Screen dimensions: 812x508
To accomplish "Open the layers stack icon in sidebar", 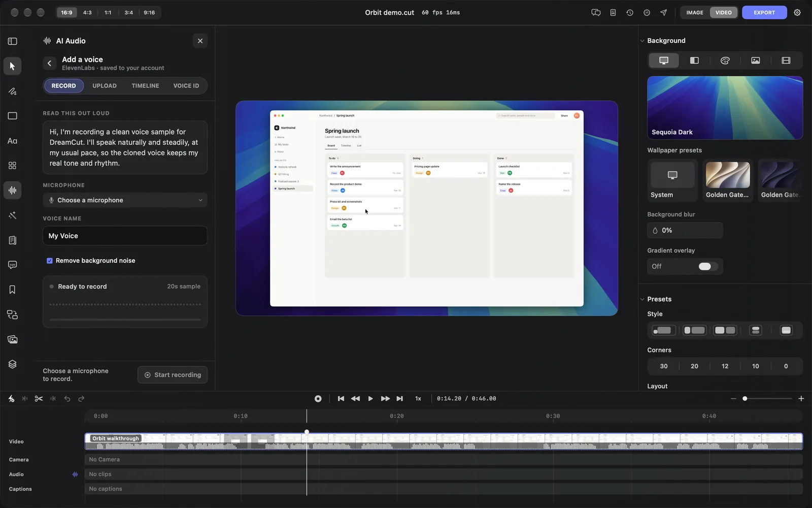I will [12, 364].
